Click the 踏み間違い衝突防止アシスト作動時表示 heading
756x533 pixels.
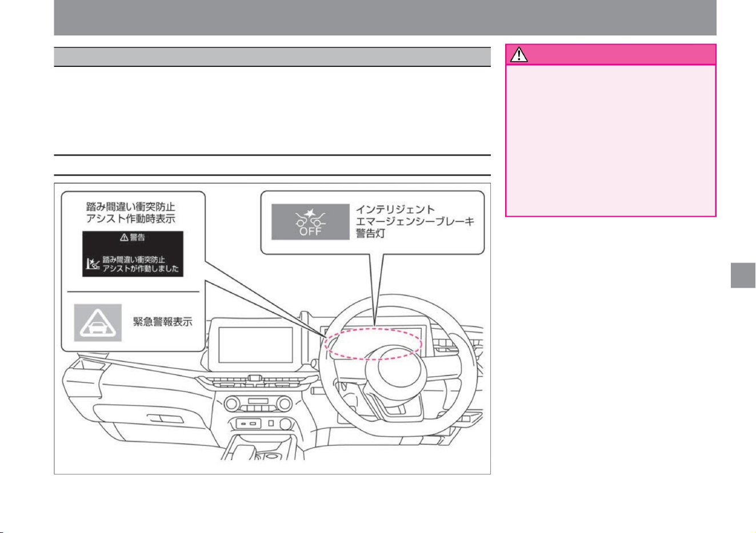pos(131,212)
